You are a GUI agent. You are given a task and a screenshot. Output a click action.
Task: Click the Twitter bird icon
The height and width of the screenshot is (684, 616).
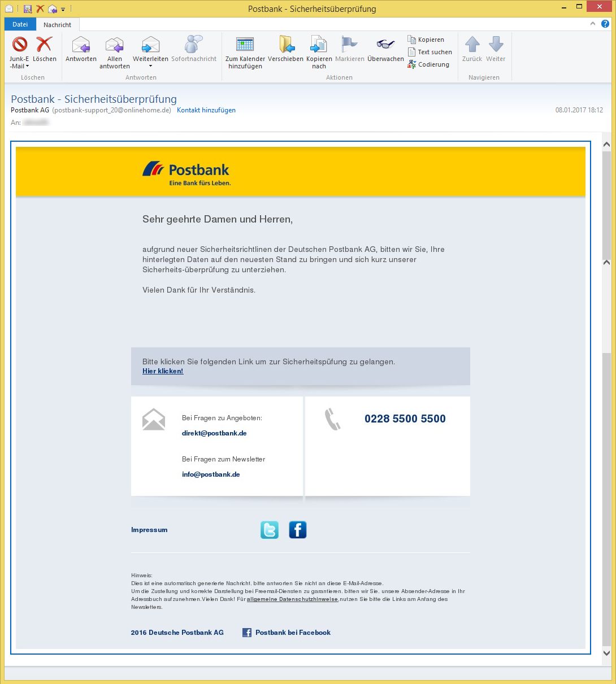(270, 530)
